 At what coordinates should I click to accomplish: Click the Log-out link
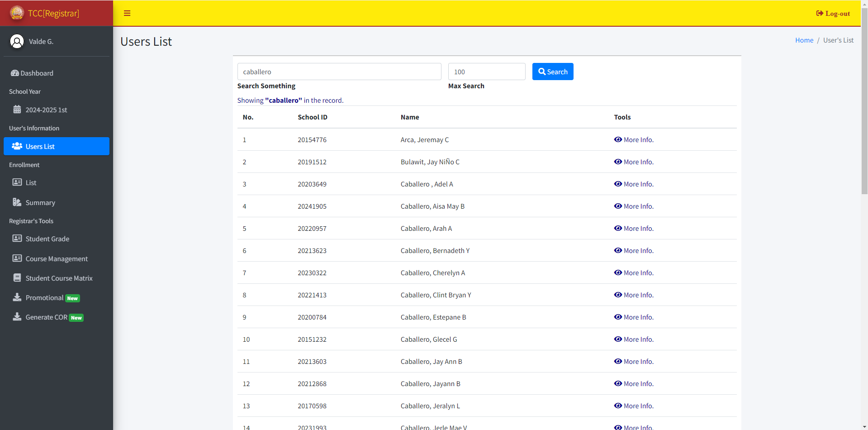coord(833,13)
